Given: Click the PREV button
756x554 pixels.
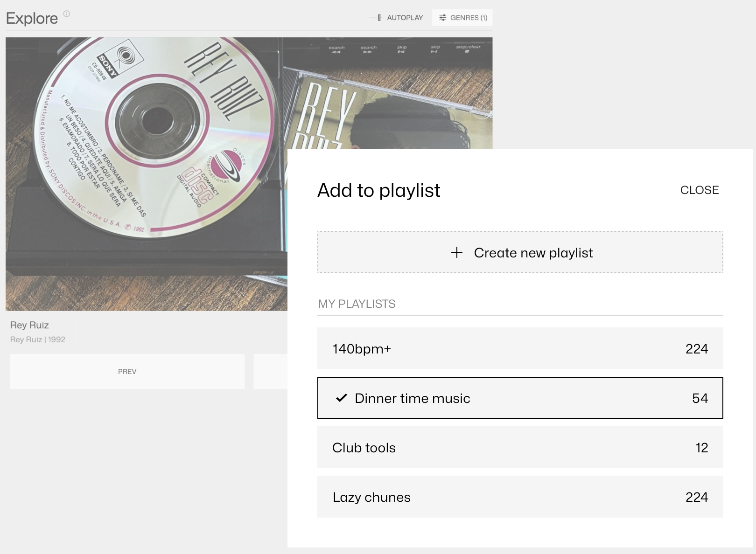Looking at the screenshot, I should pos(127,372).
